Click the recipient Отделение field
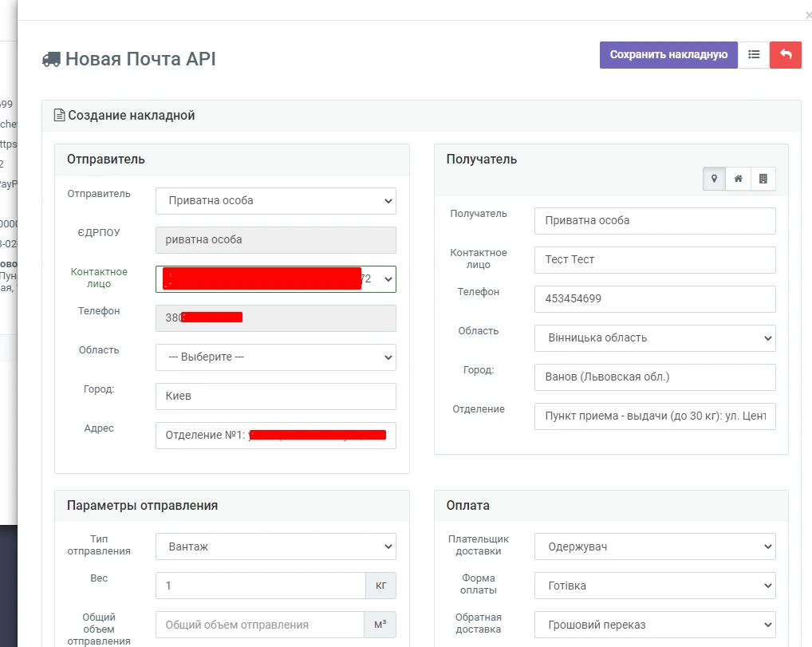Image resolution: width=812 pixels, height=647 pixels. [x=654, y=416]
